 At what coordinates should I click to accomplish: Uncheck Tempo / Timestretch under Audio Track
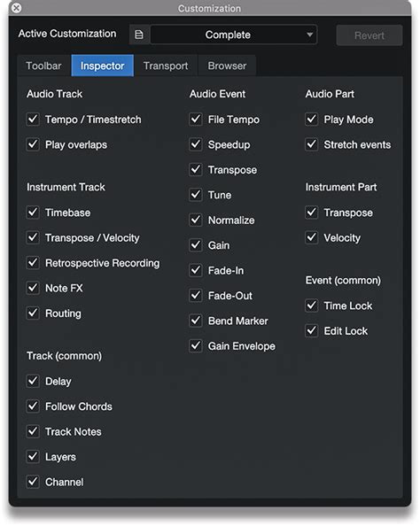(33, 119)
